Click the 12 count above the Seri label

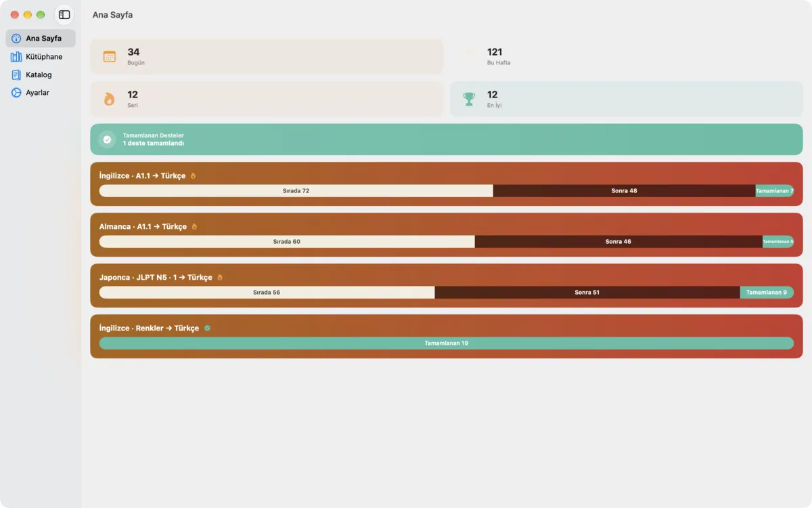[x=133, y=95]
